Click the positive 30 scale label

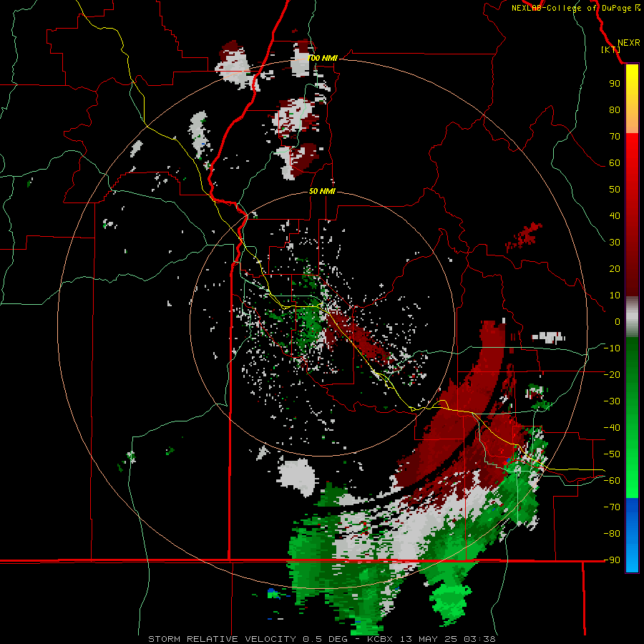pos(615,243)
